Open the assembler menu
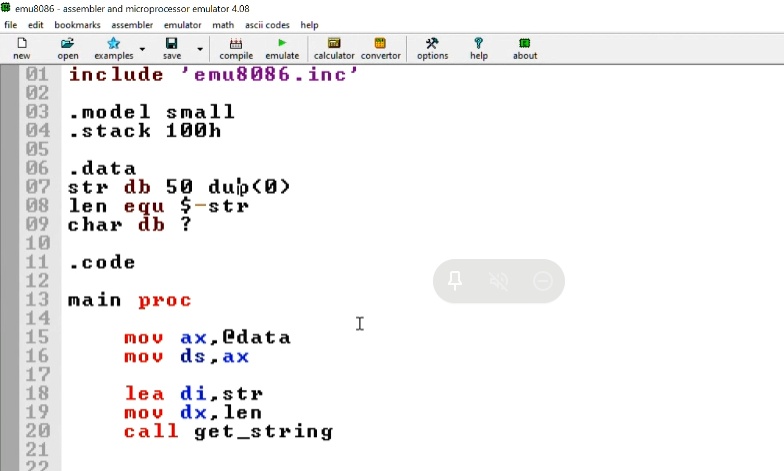The width and height of the screenshot is (784, 471). click(x=132, y=24)
